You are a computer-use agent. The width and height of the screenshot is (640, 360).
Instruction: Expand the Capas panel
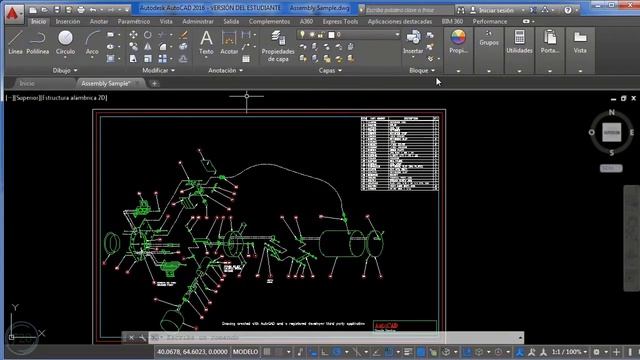pos(330,71)
